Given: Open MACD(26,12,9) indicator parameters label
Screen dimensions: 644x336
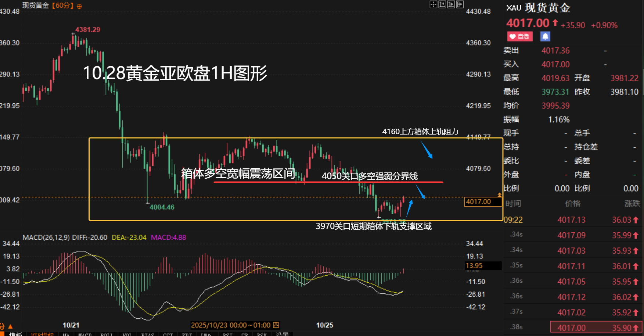Looking at the screenshot, I should tap(46, 237).
